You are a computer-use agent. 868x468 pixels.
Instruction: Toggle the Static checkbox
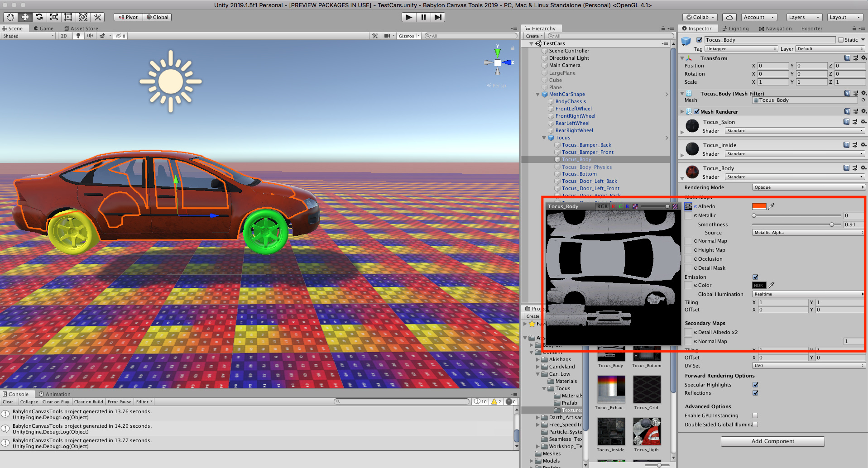[x=841, y=40]
